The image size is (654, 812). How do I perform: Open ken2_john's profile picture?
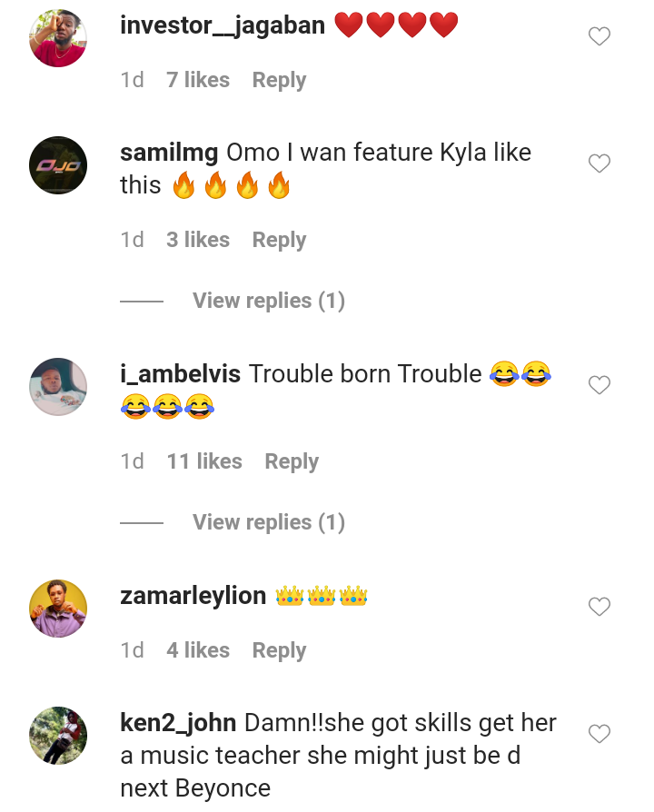(58, 736)
